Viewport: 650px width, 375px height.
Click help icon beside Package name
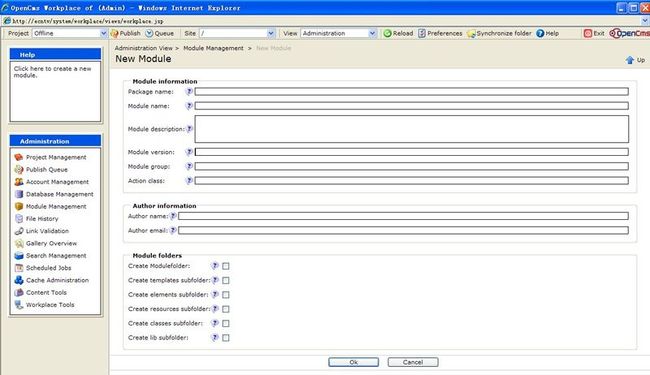tap(189, 92)
